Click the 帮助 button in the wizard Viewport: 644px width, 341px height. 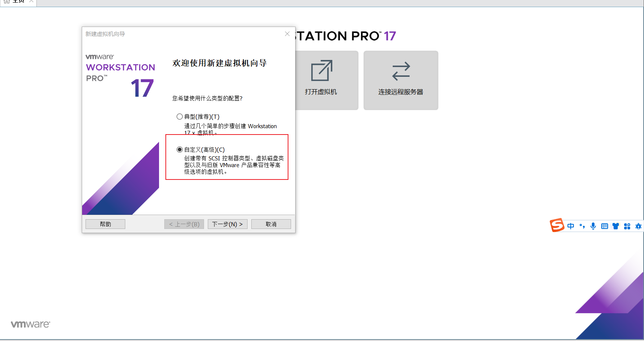[105, 224]
